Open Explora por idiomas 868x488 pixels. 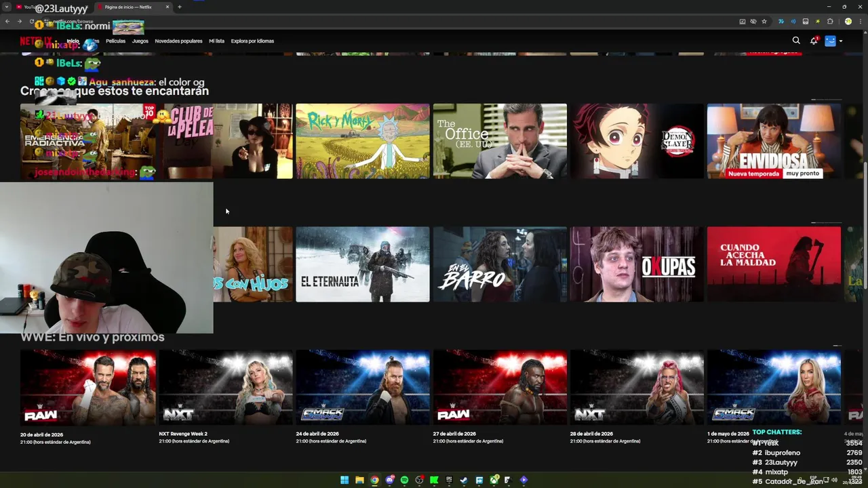[x=252, y=41]
